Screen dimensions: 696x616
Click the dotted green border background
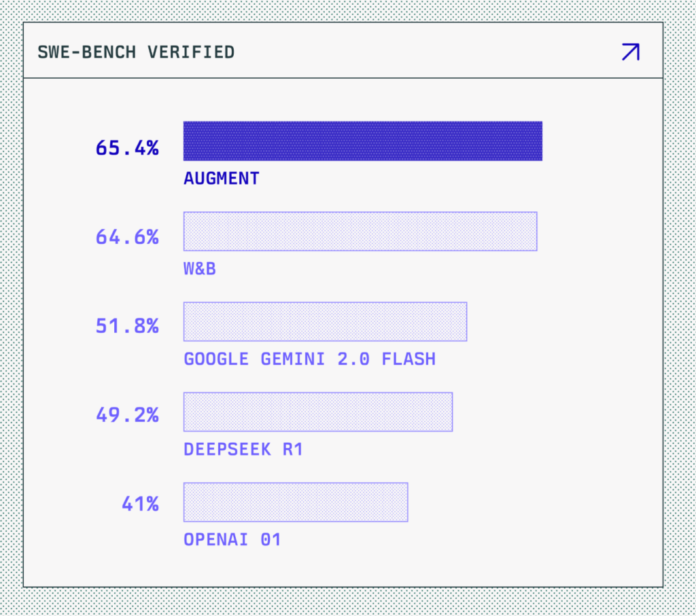pyautogui.click(x=348, y=602)
